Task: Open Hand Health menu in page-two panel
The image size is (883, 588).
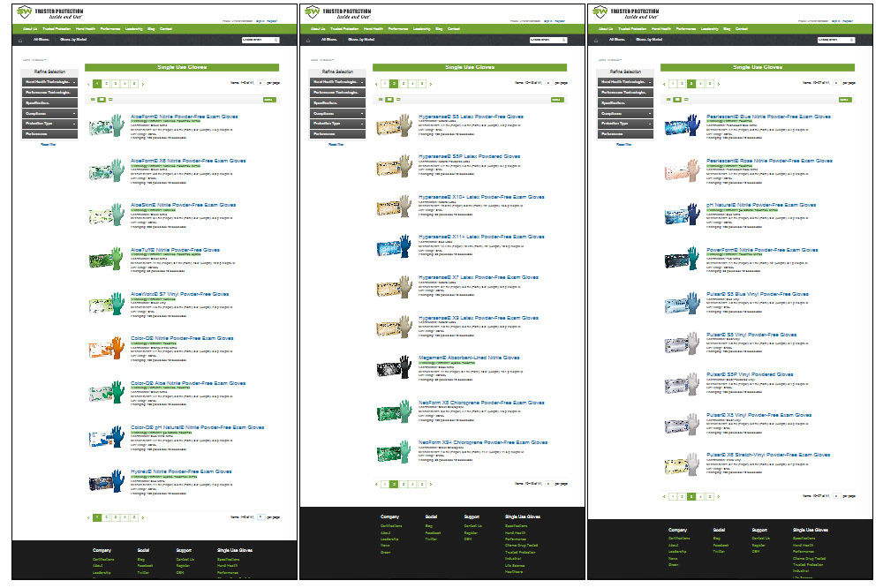Action: click(x=374, y=29)
